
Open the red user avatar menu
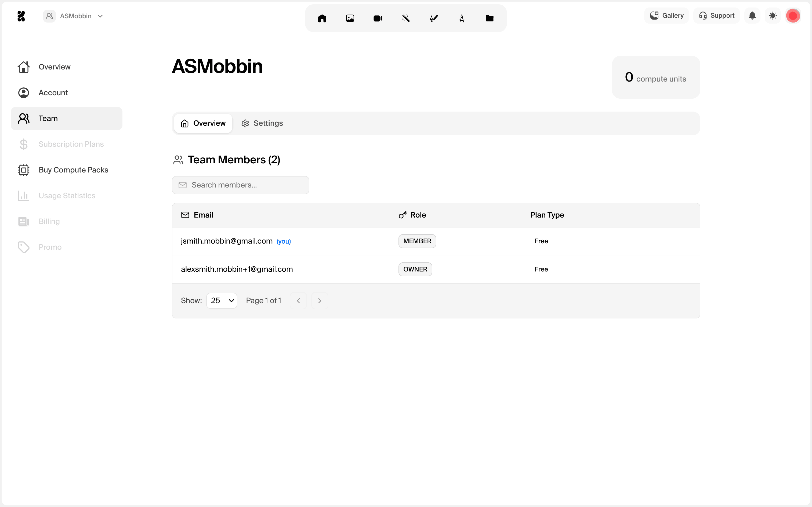pos(793,16)
